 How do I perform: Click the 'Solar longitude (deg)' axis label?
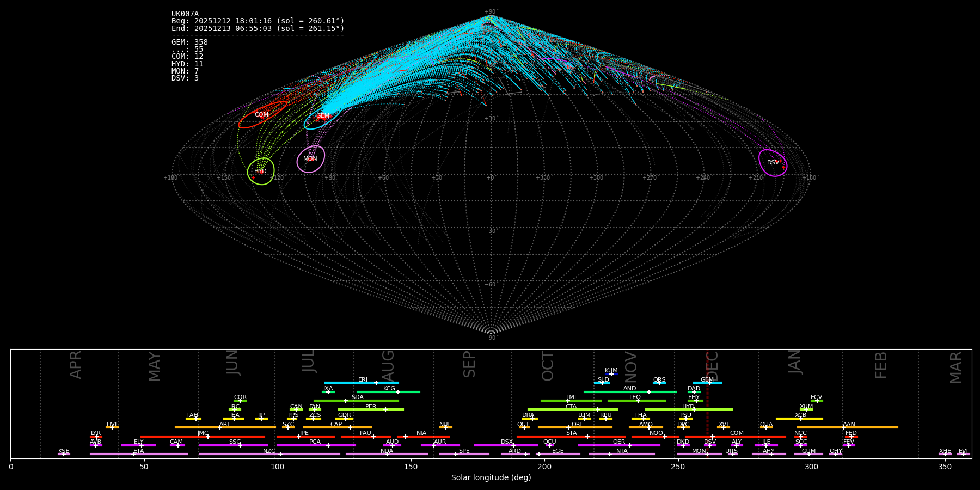pyautogui.click(x=491, y=478)
